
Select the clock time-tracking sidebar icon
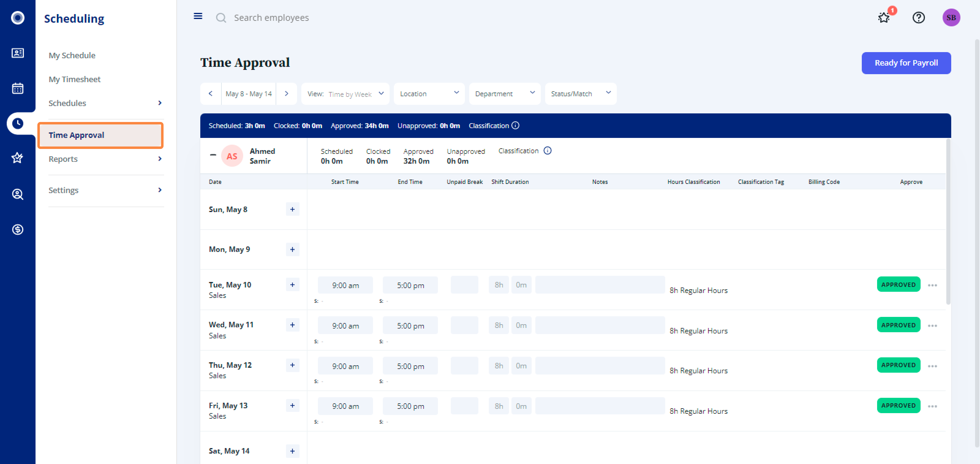(x=17, y=123)
